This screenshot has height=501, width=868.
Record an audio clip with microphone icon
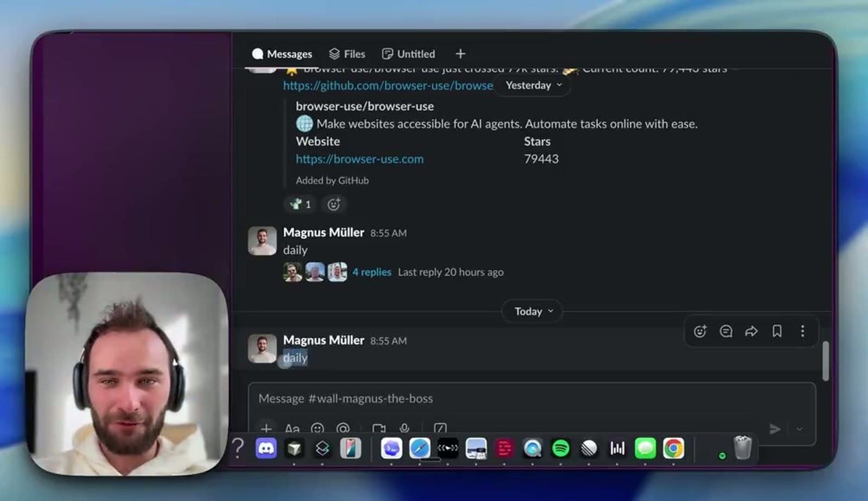(404, 428)
